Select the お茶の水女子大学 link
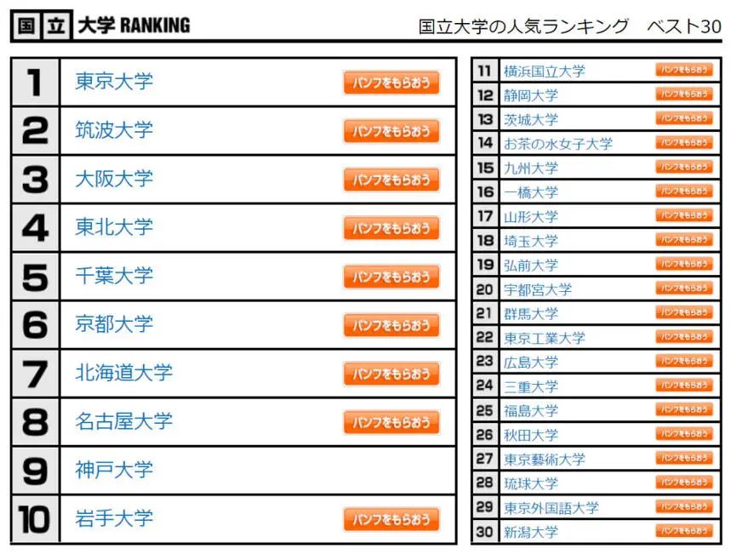 point(558,144)
